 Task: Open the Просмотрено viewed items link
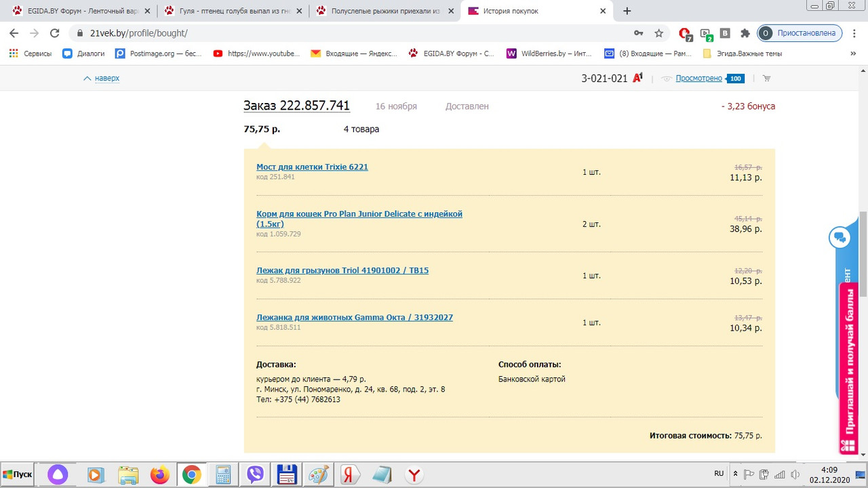click(698, 79)
